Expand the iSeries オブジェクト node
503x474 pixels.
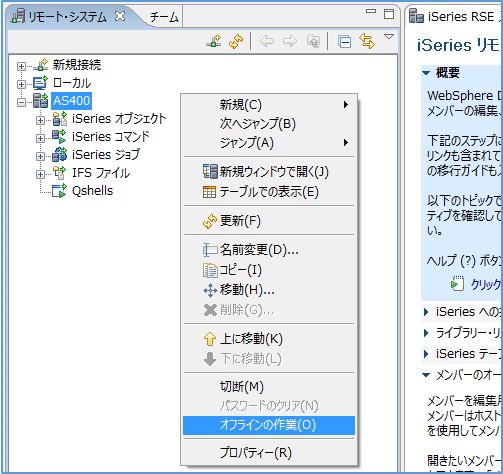point(40,120)
